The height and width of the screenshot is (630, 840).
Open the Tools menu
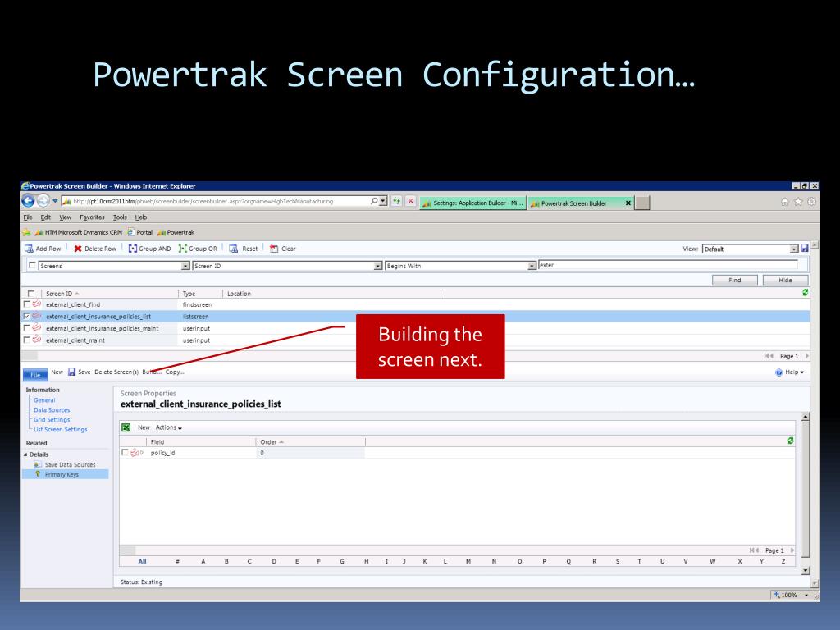coord(120,217)
